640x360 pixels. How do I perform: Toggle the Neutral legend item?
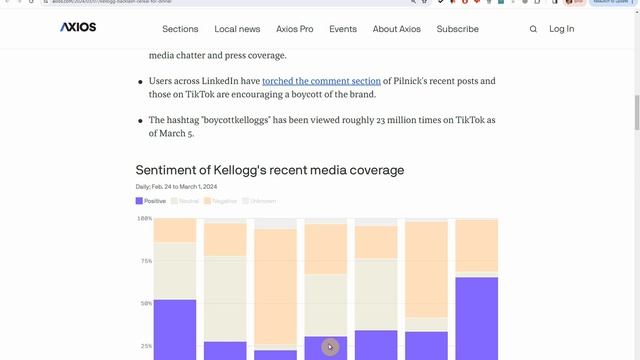[x=185, y=201]
